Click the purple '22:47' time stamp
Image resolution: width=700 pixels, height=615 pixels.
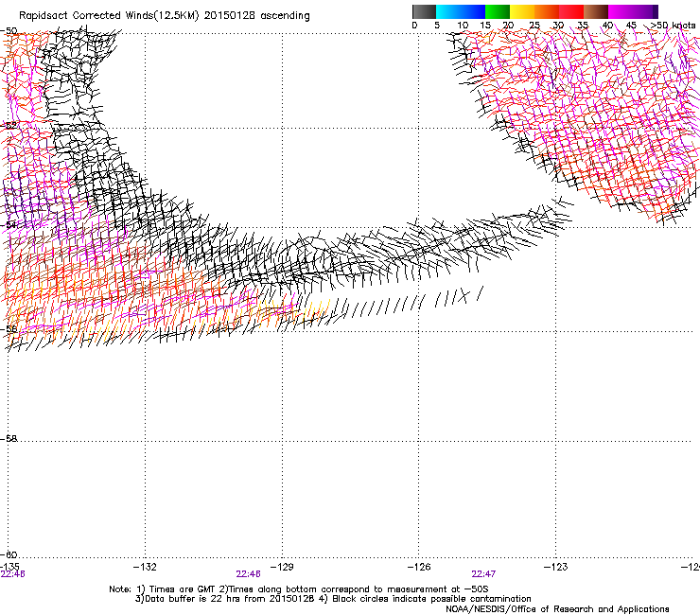tap(483, 574)
